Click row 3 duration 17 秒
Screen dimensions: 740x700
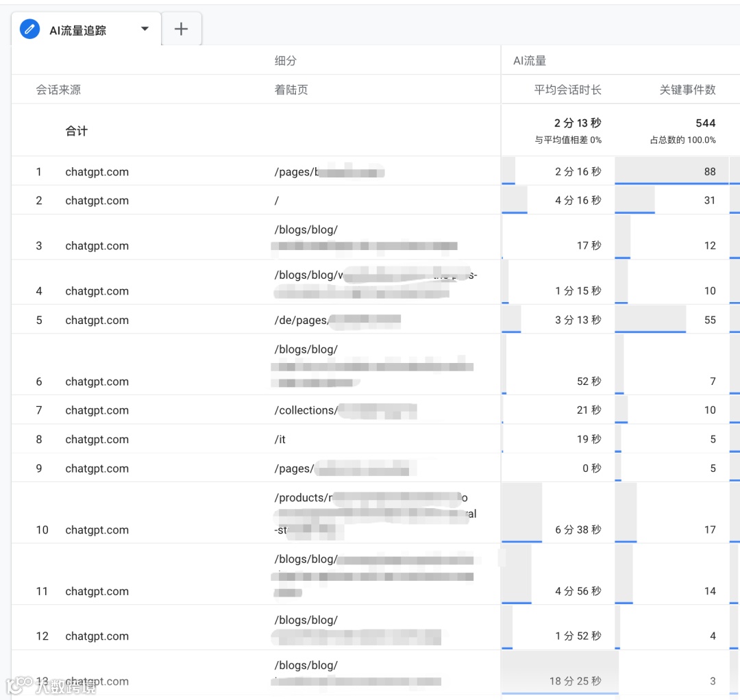[589, 246]
